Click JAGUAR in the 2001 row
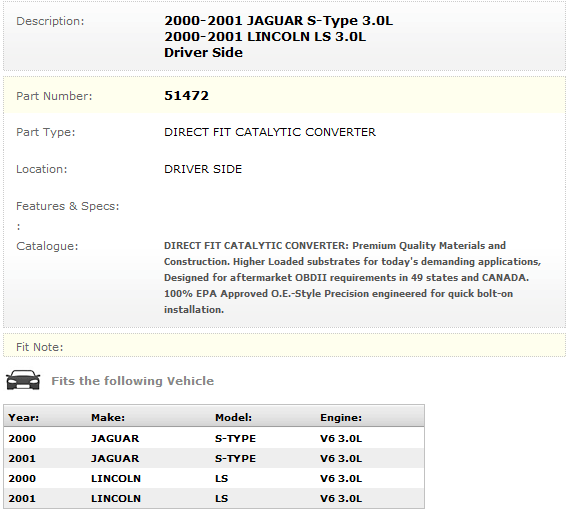This screenshot has height=531, width=570. (x=115, y=458)
